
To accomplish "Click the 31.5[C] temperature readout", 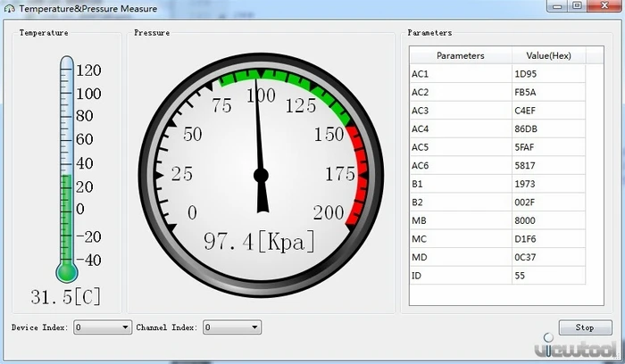I will point(66,297).
